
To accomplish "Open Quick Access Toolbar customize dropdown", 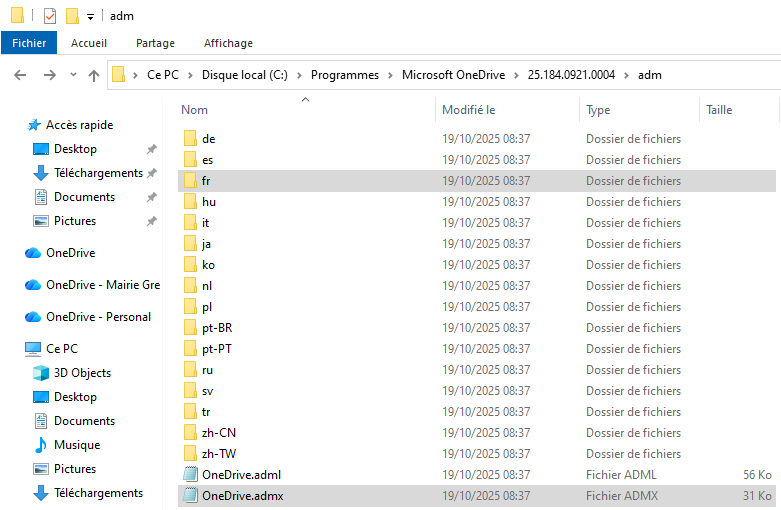I will tap(90, 17).
